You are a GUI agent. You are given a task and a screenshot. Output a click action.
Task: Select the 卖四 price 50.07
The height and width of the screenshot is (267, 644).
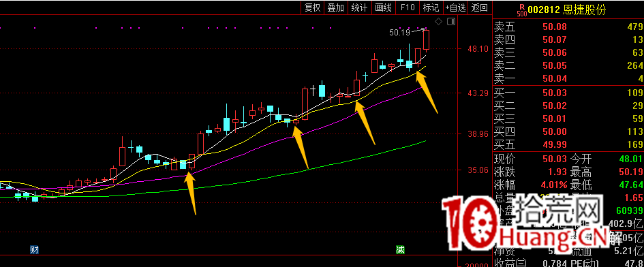(555, 40)
